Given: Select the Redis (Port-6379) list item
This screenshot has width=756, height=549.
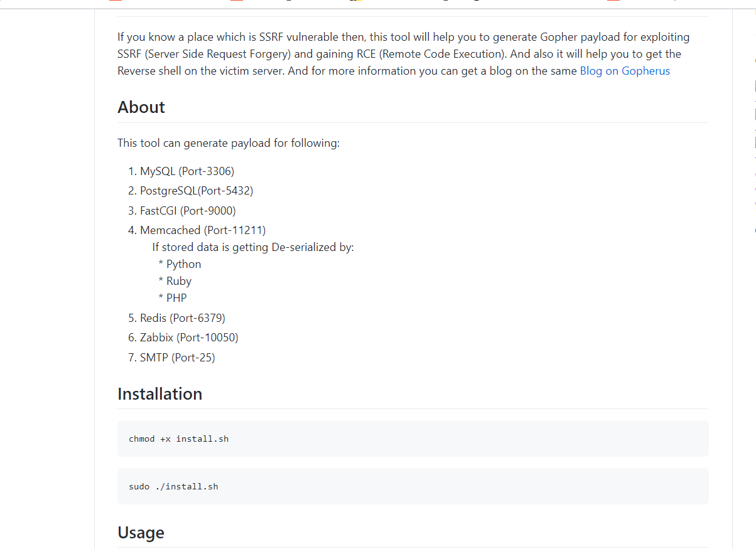Looking at the screenshot, I should pos(183,318).
